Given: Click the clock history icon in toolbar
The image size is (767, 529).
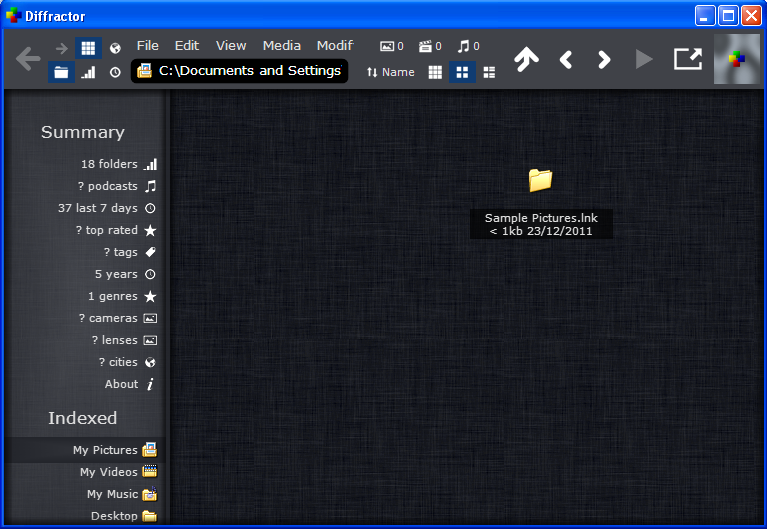Looking at the screenshot, I should pos(115,72).
